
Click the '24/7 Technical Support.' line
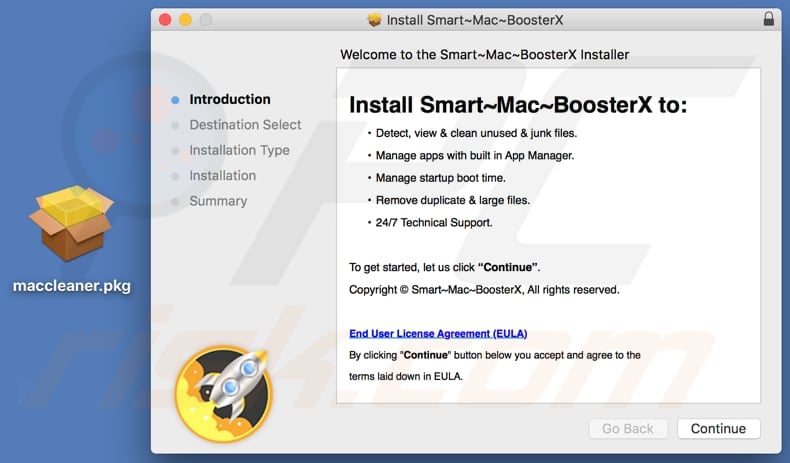[x=434, y=223]
